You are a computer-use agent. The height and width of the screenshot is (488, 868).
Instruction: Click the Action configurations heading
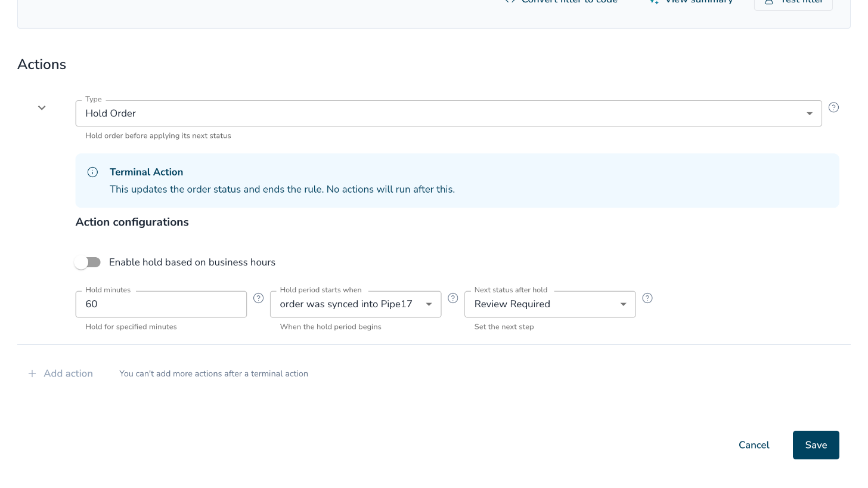pos(132,222)
